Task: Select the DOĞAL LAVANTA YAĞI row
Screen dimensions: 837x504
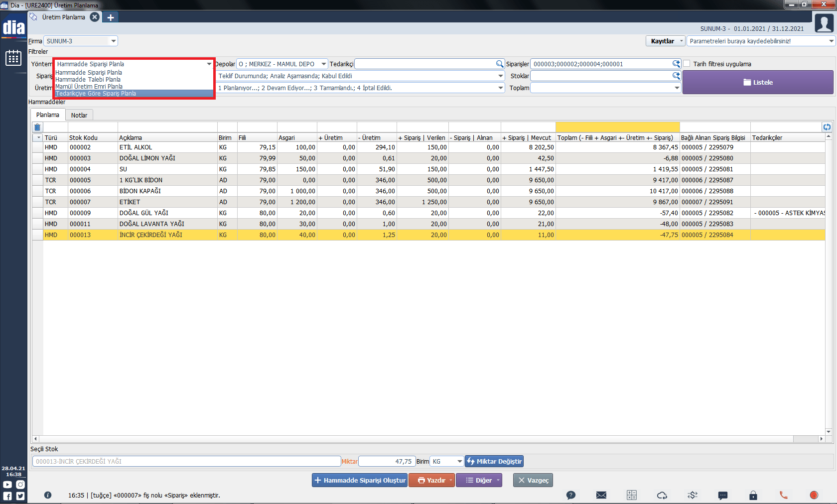Action: [428, 224]
